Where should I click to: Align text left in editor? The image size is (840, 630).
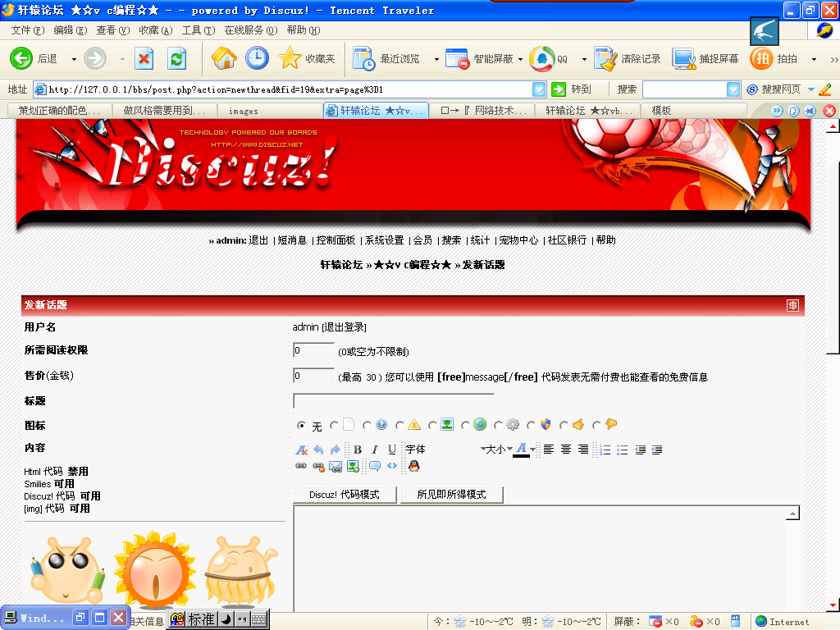[x=549, y=450]
